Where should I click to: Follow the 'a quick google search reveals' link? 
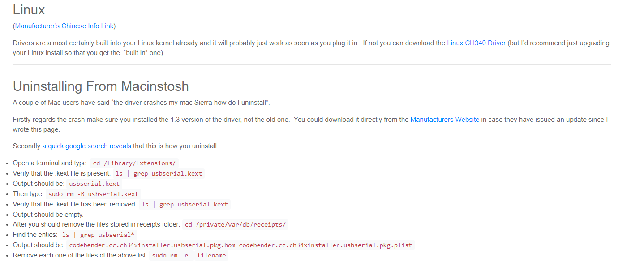pyautogui.click(x=86, y=146)
